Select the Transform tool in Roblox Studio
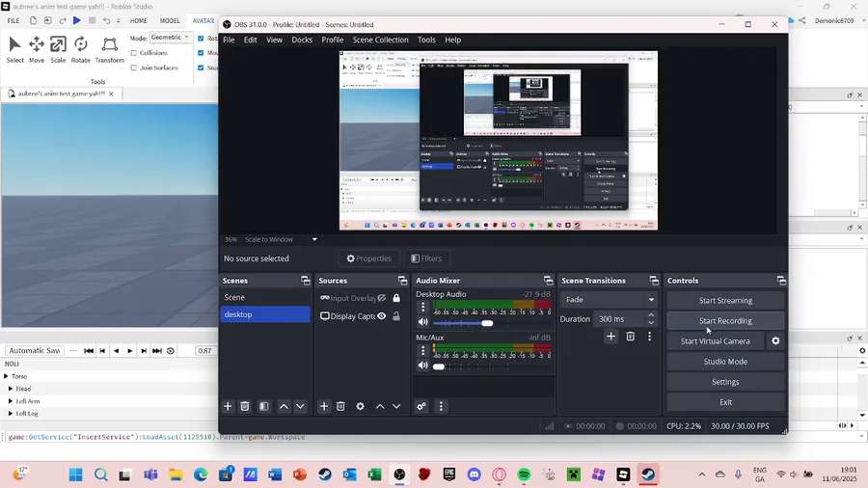868x488 pixels. coord(110,49)
